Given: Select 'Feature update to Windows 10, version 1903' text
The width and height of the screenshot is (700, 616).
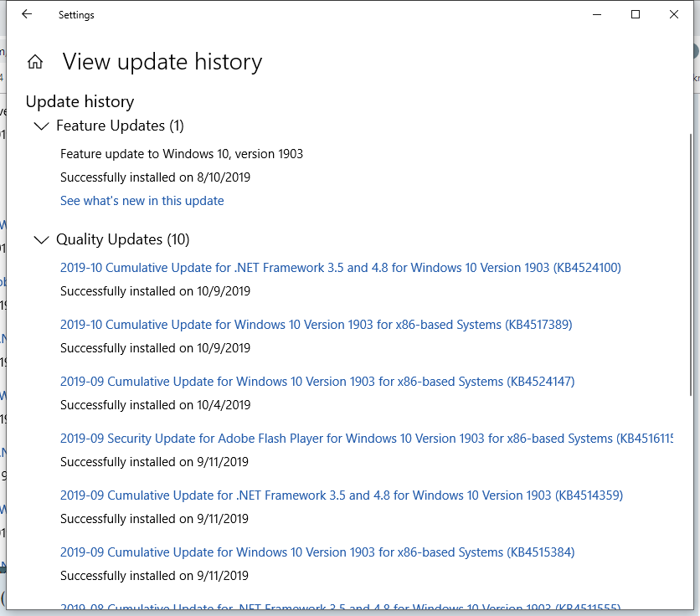Looking at the screenshot, I should 182,154.
